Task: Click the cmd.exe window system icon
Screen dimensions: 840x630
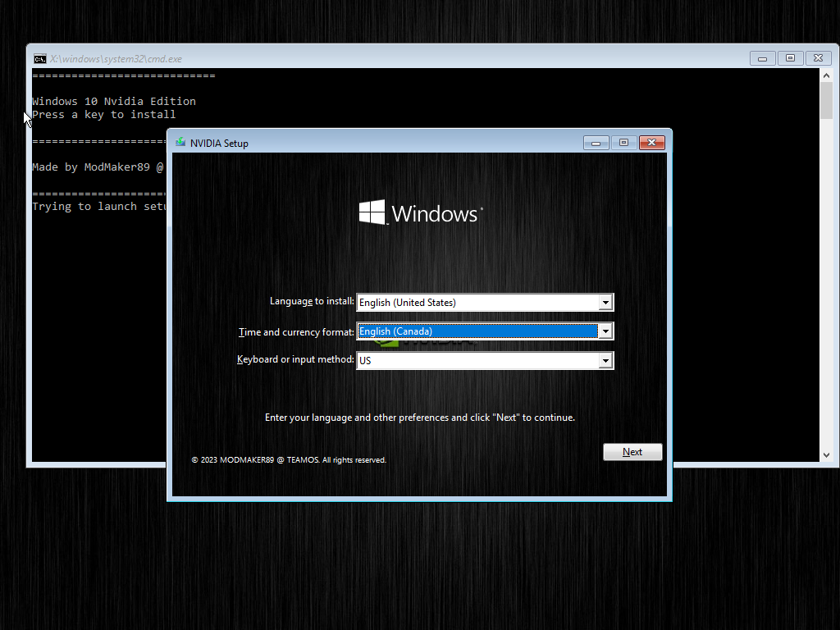Action: click(x=39, y=58)
